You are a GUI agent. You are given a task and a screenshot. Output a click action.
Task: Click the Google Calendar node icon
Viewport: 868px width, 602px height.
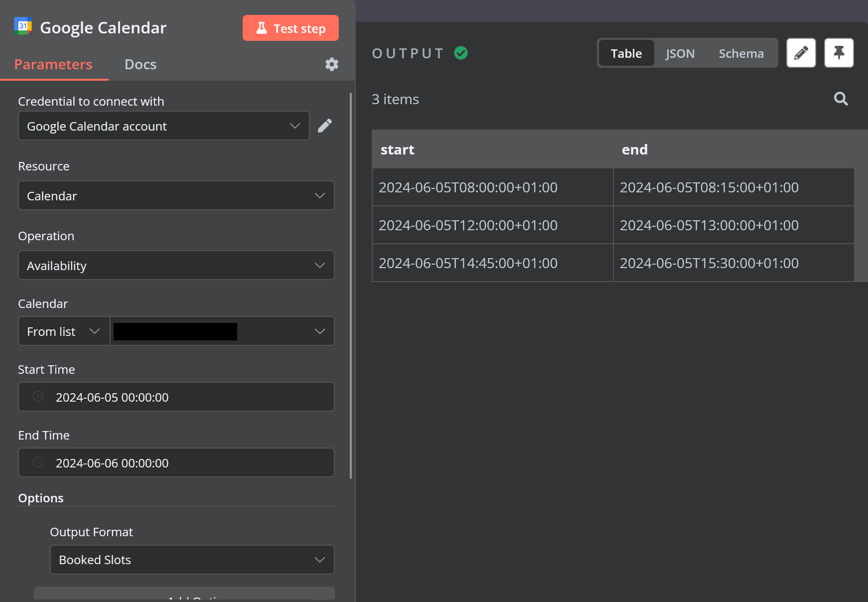tap(23, 26)
